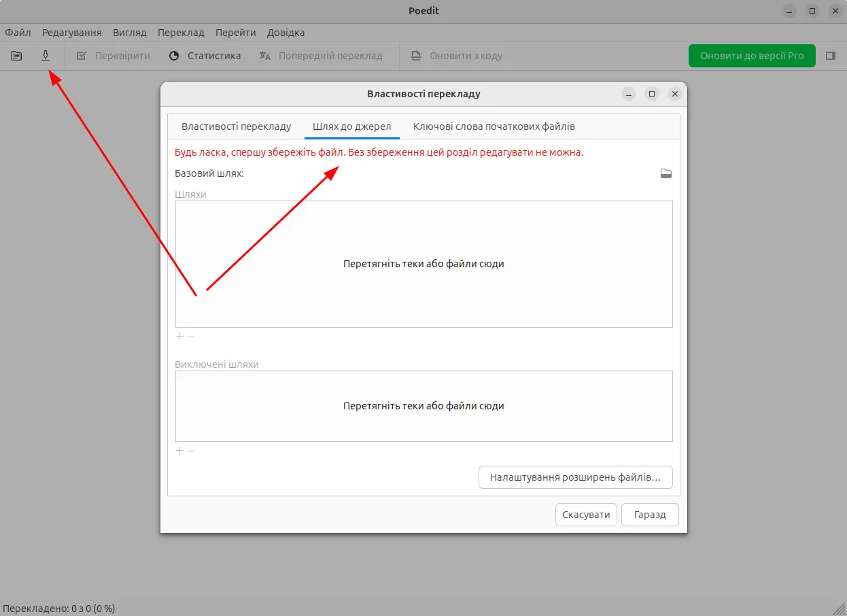
Task: Confirm the dialog with Гаразд
Action: 650,515
